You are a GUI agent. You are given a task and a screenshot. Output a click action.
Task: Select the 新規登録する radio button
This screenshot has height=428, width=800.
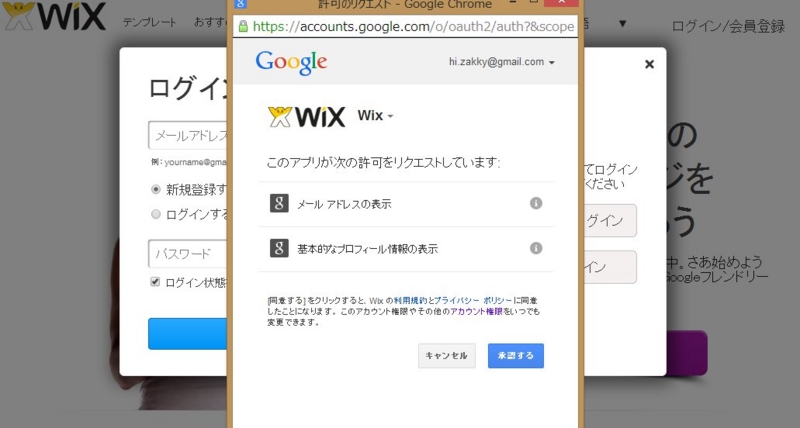[156, 189]
